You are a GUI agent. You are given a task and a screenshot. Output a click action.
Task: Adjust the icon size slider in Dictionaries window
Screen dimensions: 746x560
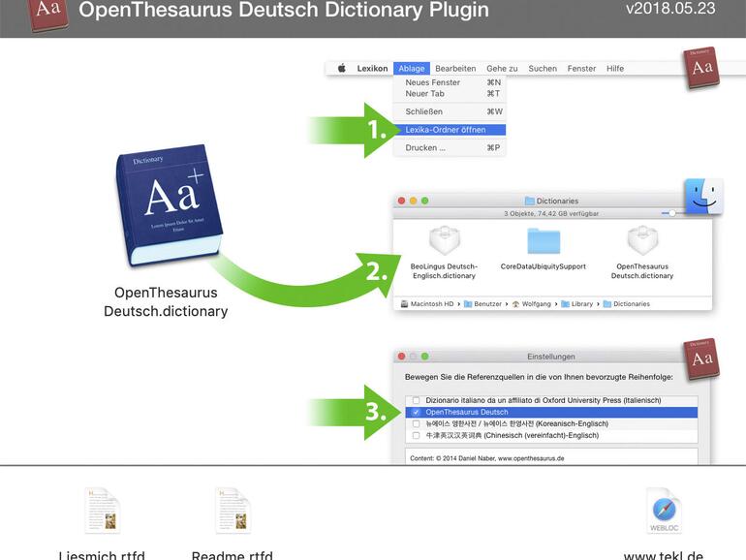click(671, 213)
